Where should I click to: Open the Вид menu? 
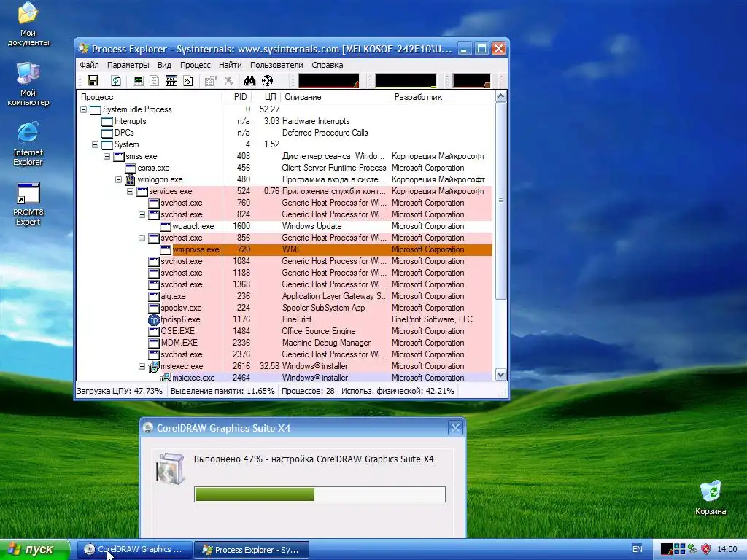(164, 65)
